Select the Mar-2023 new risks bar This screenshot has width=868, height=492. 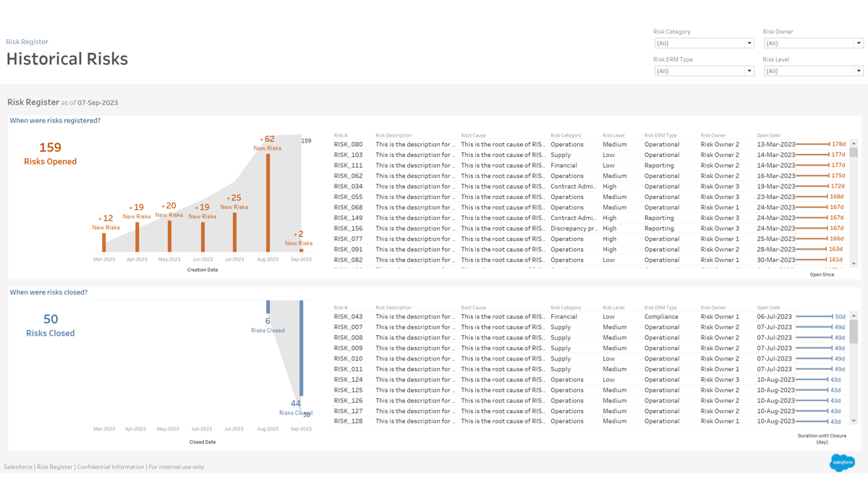point(104,242)
